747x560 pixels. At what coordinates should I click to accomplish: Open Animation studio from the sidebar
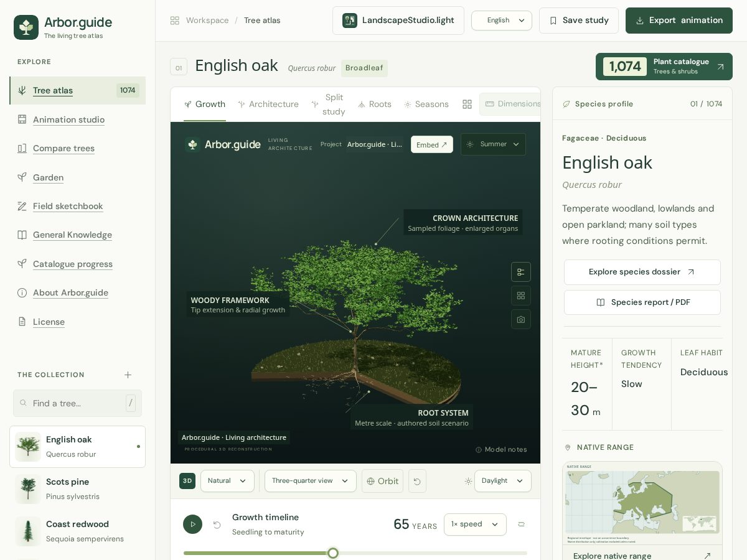point(68,119)
